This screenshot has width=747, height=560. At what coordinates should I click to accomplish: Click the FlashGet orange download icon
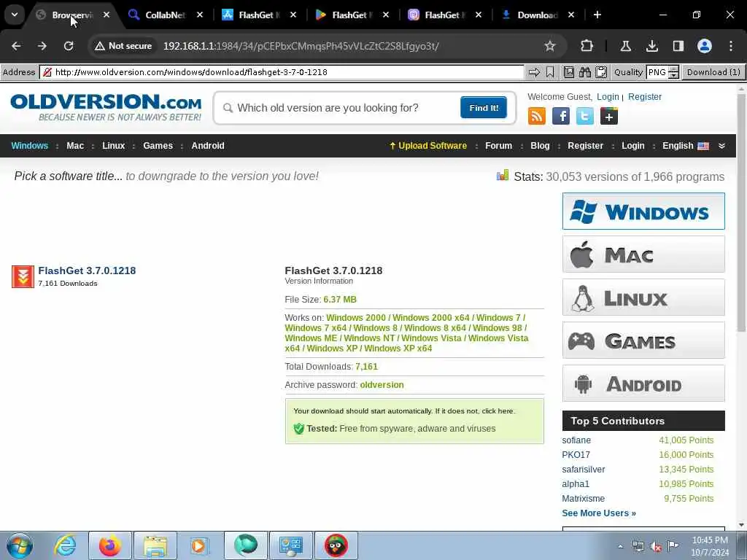pyautogui.click(x=23, y=276)
